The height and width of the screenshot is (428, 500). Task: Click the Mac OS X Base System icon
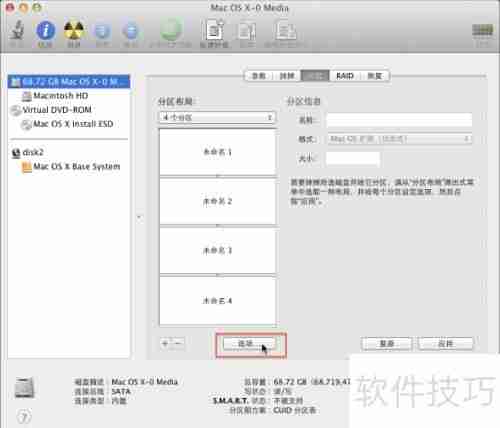point(27,167)
